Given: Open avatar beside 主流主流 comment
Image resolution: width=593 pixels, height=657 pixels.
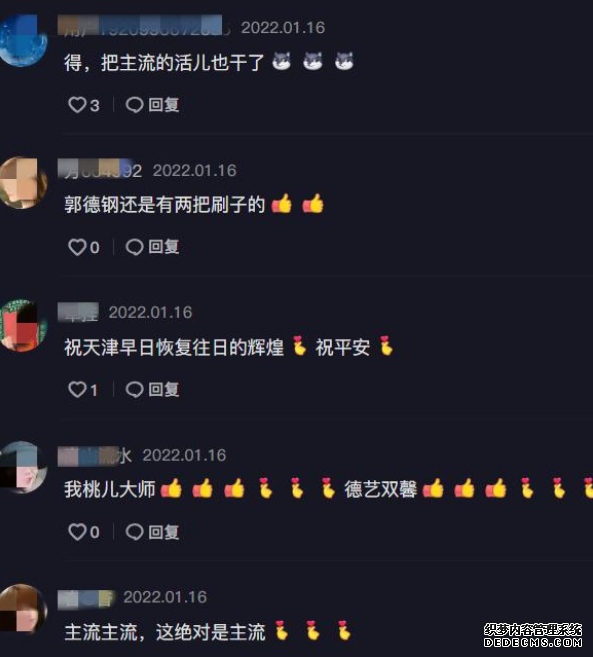Looking at the screenshot, I should [x=23, y=609].
